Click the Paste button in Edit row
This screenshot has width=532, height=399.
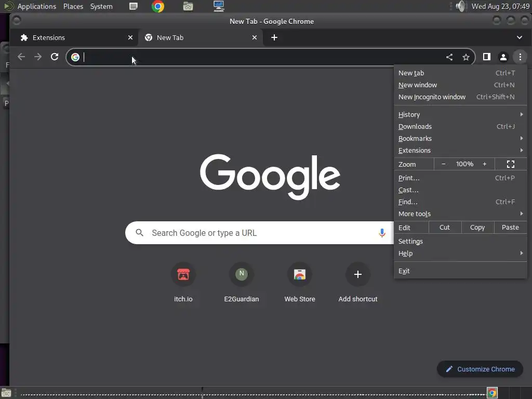(510, 228)
